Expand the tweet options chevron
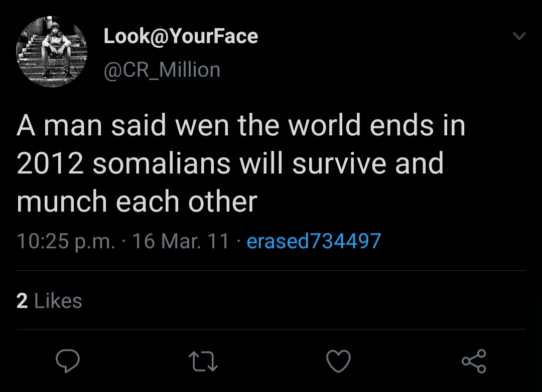 519,36
